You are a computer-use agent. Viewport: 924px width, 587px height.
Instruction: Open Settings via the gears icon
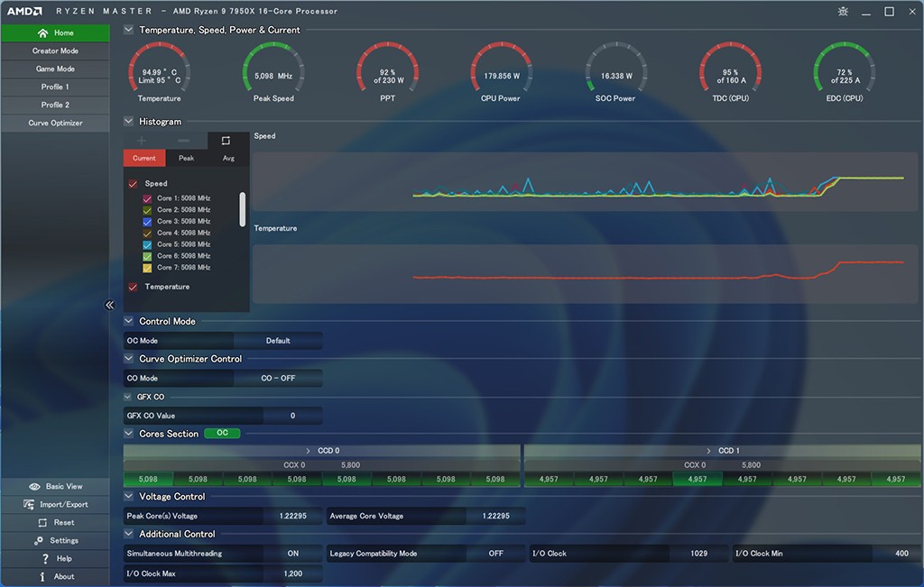tap(39, 541)
